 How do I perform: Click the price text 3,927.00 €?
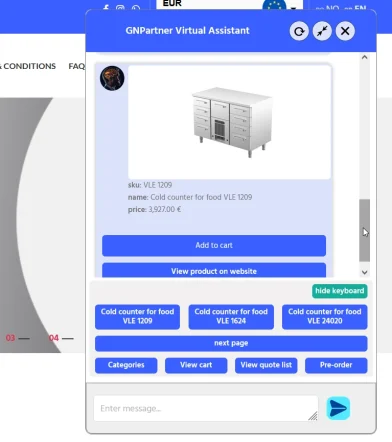165,210
